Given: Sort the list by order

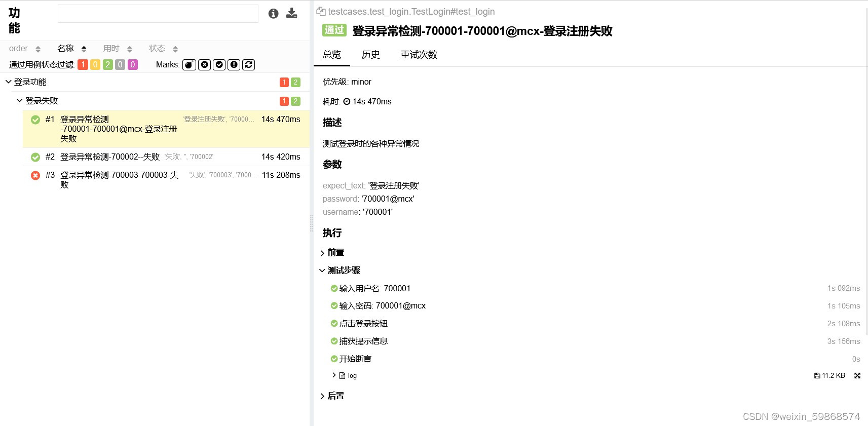Looking at the screenshot, I should [x=24, y=49].
